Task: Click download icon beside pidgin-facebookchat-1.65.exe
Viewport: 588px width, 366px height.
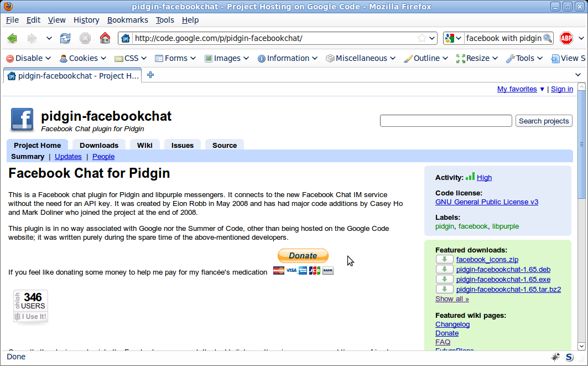Action: 444,279
